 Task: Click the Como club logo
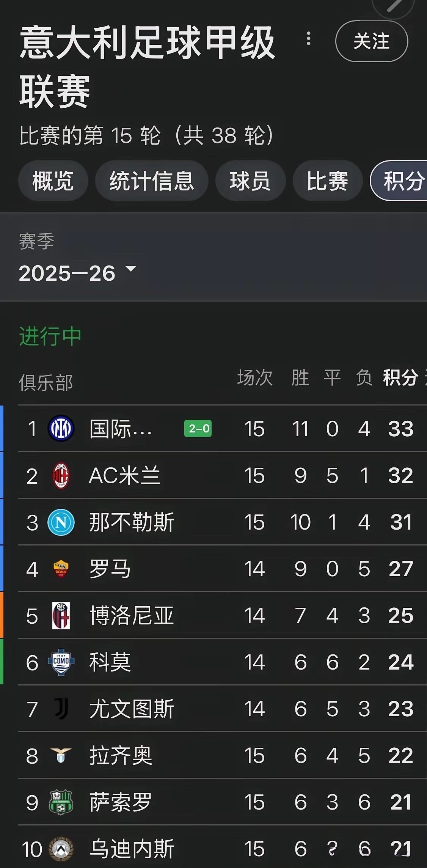click(x=61, y=662)
